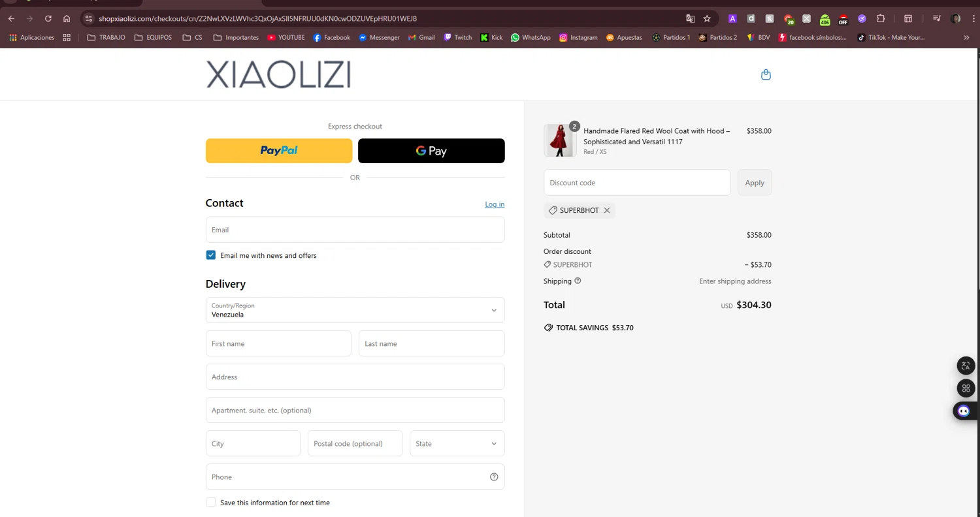Open the EQUIPOS bookmark folder
Image resolution: width=980 pixels, height=517 pixels.
pos(153,38)
